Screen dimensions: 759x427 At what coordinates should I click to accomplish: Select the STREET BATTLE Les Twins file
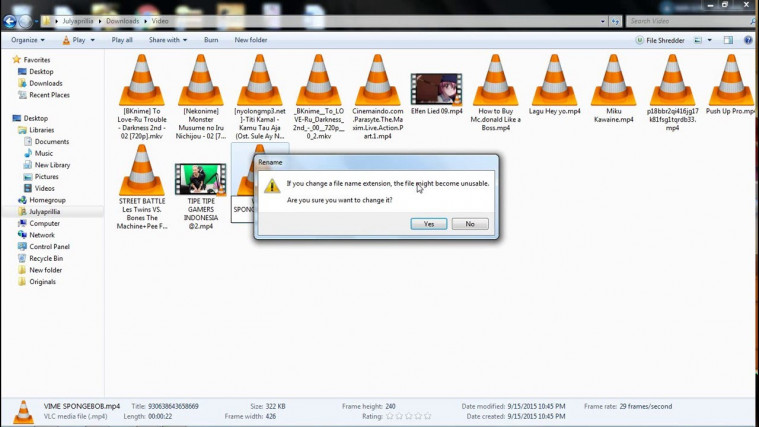pyautogui.click(x=142, y=187)
